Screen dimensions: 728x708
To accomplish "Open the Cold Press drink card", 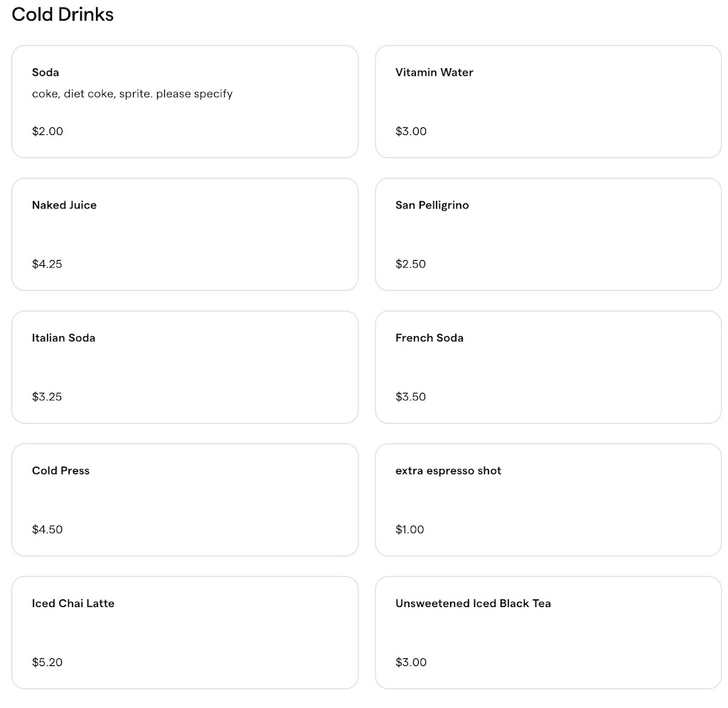I will tap(185, 500).
